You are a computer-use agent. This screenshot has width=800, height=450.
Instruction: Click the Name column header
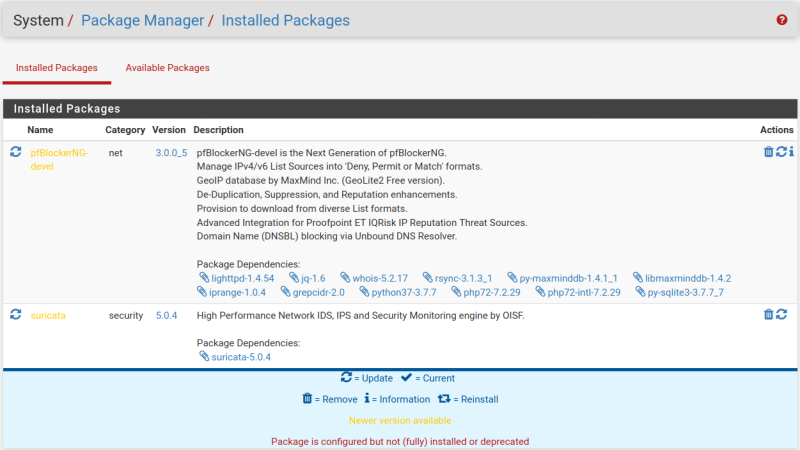40,130
